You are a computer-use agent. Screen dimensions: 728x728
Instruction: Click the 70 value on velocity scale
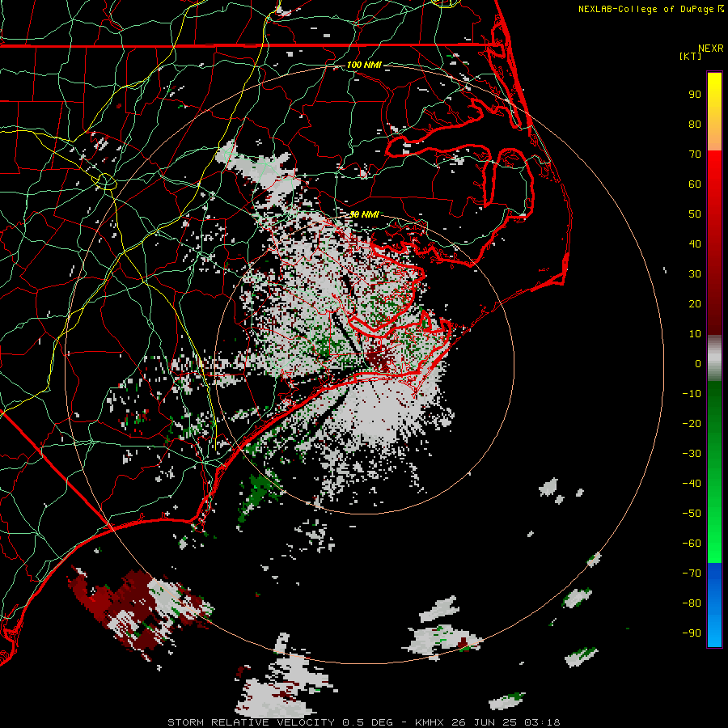[x=695, y=154]
